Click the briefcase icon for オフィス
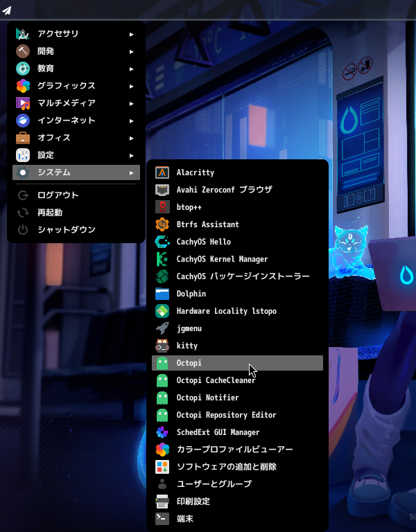Screen dimensions: 416x532 click(x=23, y=138)
